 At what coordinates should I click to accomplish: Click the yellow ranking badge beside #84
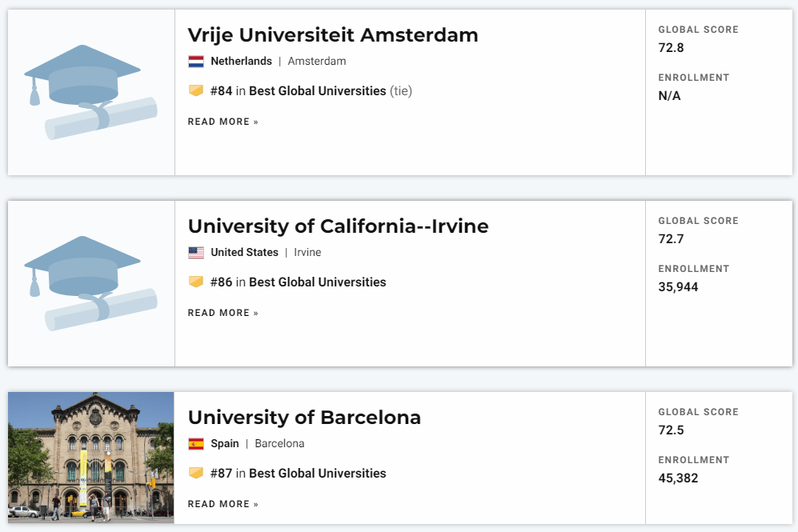pos(196,90)
